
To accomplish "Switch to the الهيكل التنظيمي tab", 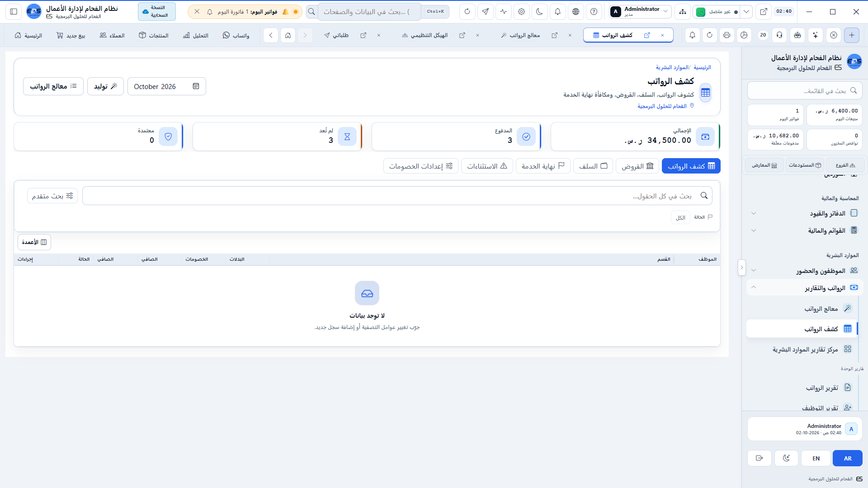I will [x=425, y=35].
